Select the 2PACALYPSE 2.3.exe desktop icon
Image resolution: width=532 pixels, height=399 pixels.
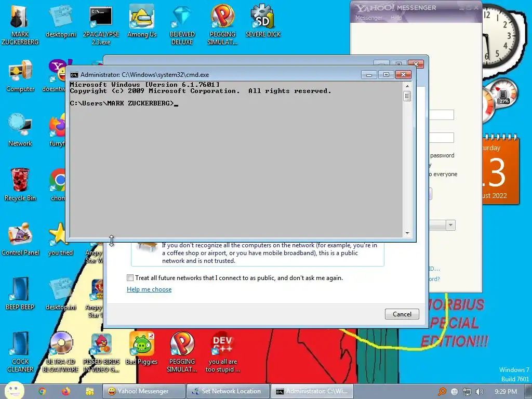(101, 24)
